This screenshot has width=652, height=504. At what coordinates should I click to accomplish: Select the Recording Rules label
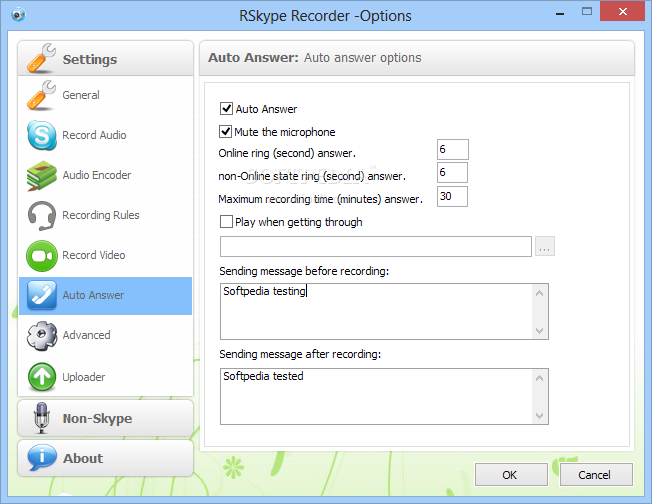coord(101,215)
